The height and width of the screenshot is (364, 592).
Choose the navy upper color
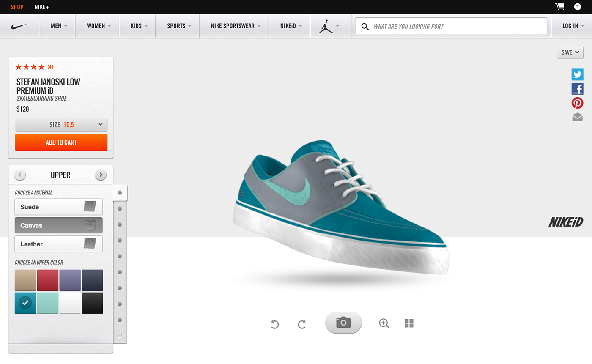coord(92,280)
